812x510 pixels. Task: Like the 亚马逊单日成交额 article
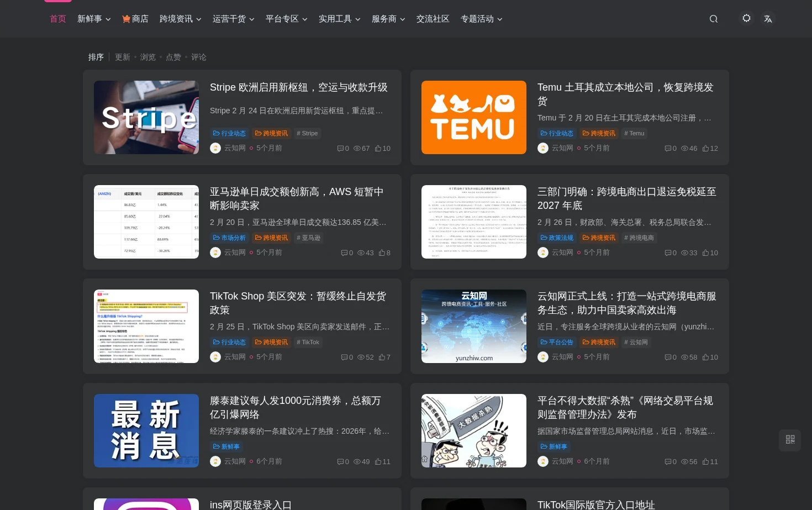[382, 253]
